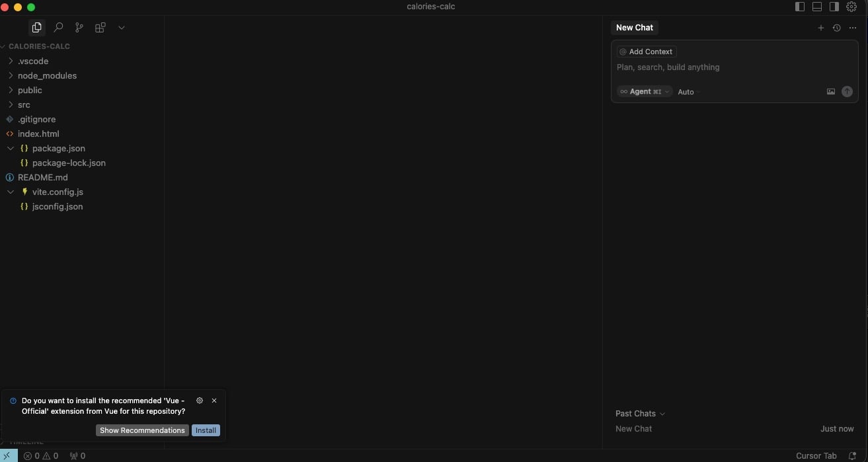Open chat history clock icon
The image size is (868, 462).
click(836, 28)
